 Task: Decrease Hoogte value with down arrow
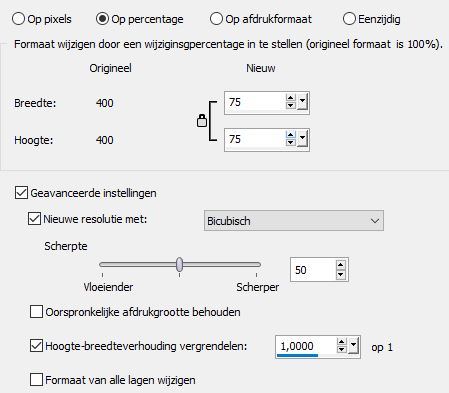[291, 142]
